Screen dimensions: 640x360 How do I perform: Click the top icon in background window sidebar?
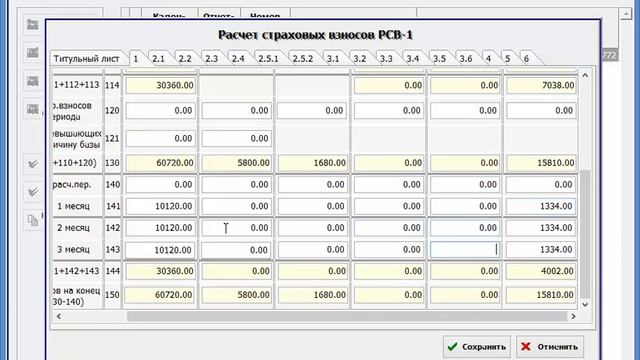click(33, 24)
